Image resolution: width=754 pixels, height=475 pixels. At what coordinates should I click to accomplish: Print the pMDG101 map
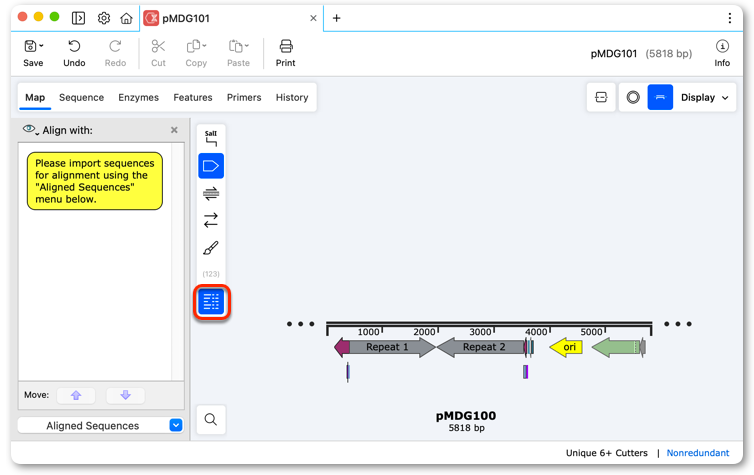pos(286,53)
